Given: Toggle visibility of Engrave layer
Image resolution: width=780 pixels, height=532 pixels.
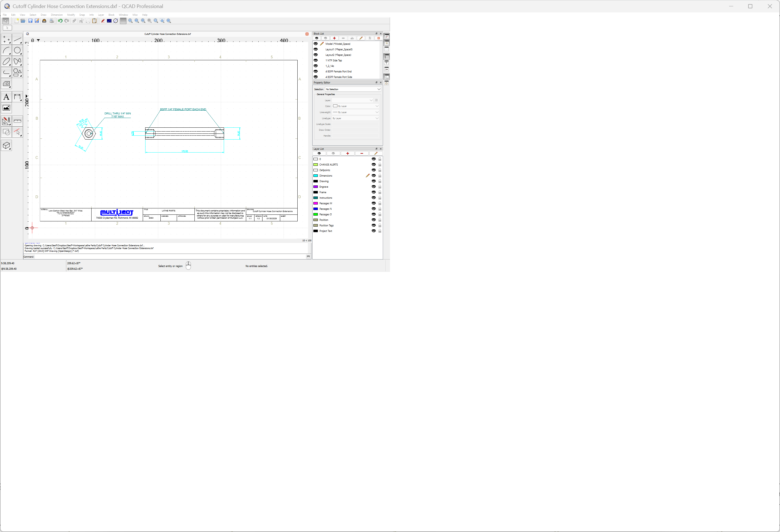Looking at the screenshot, I should pyautogui.click(x=374, y=187).
